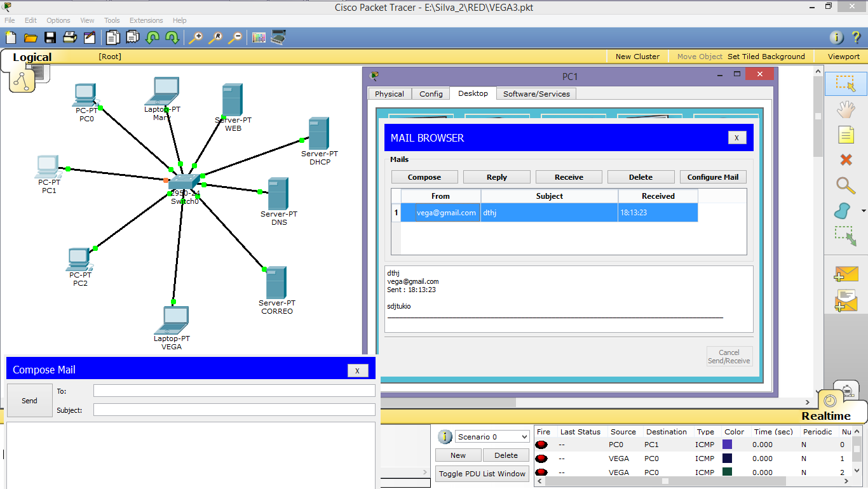
Task: Open the Options menu
Action: point(58,20)
